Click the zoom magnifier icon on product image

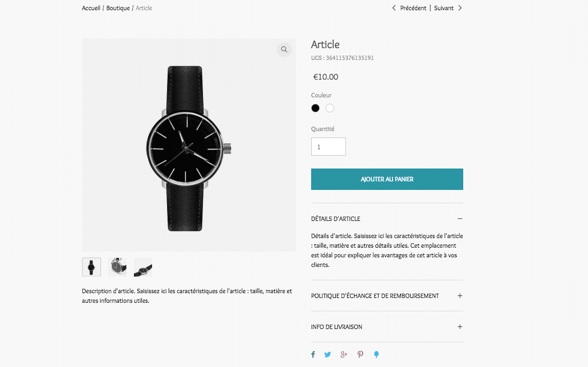tap(284, 50)
